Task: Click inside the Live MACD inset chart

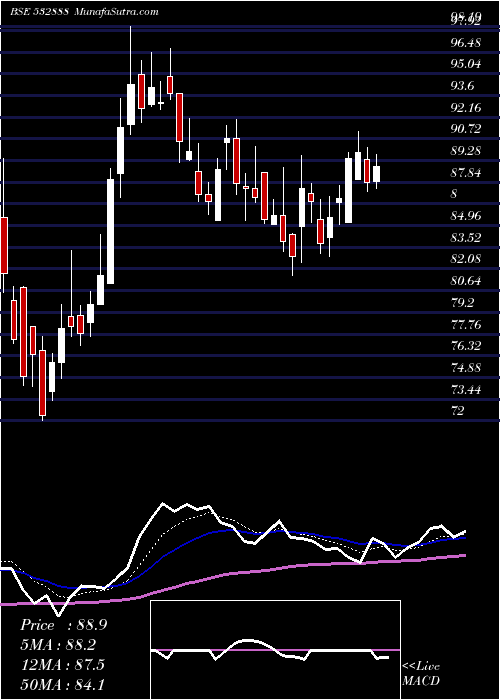Action: pyautogui.click(x=275, y=650)
